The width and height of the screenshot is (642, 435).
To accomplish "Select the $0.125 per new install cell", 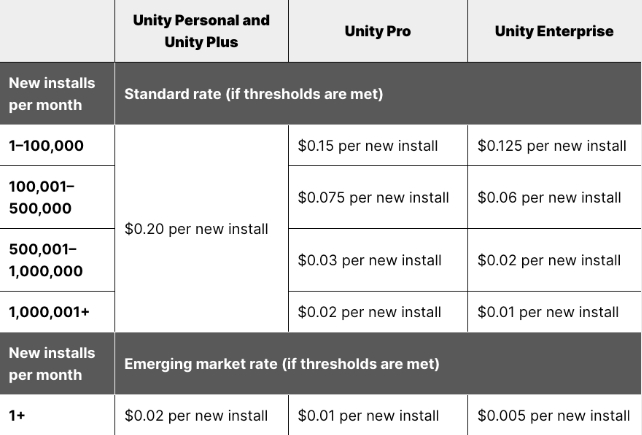I will (552, 146).
